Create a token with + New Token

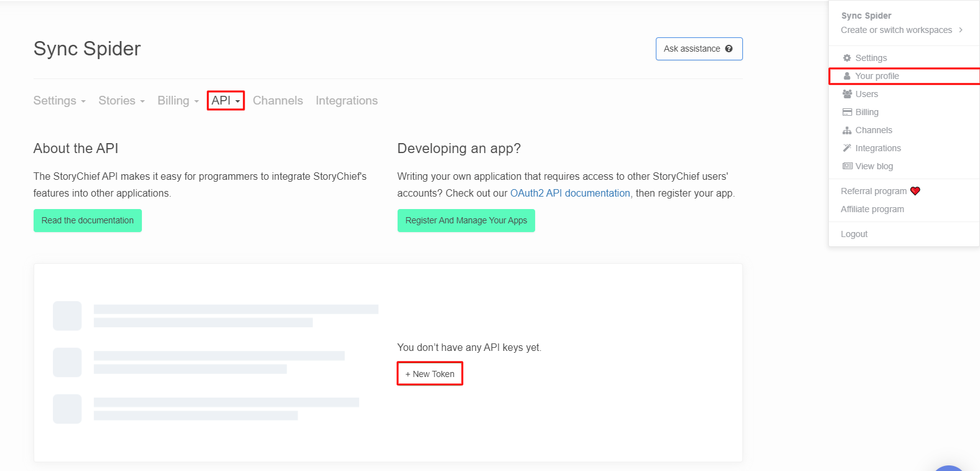point(430,373)
